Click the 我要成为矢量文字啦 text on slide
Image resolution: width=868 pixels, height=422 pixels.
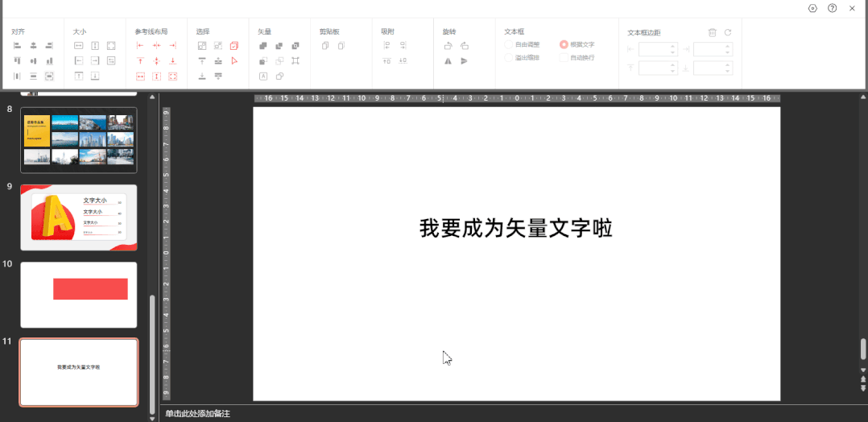[x=516, y=229]
